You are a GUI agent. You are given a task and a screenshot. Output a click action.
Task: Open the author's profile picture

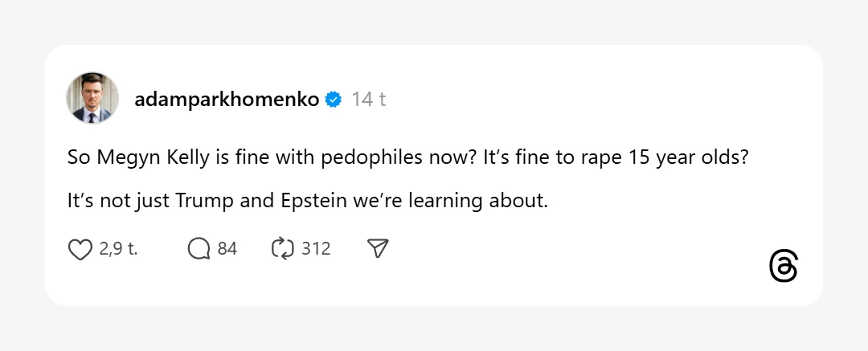(x=92, y=99)
